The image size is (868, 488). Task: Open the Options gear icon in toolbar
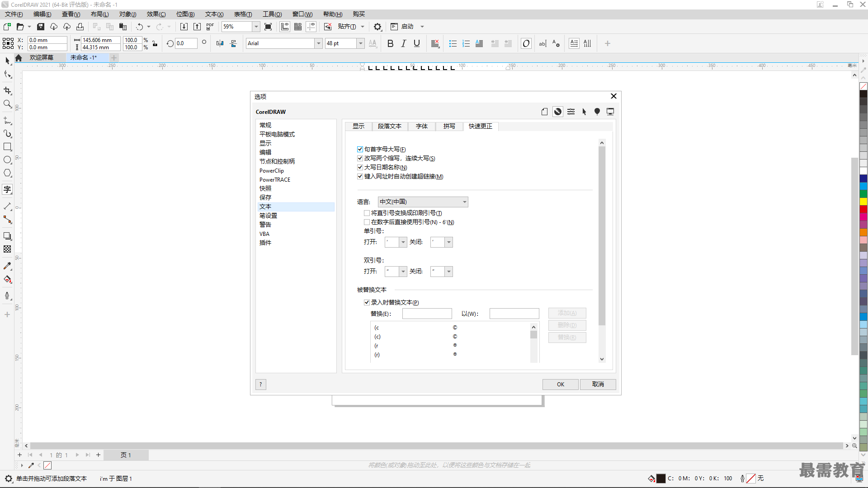point(377,27)
